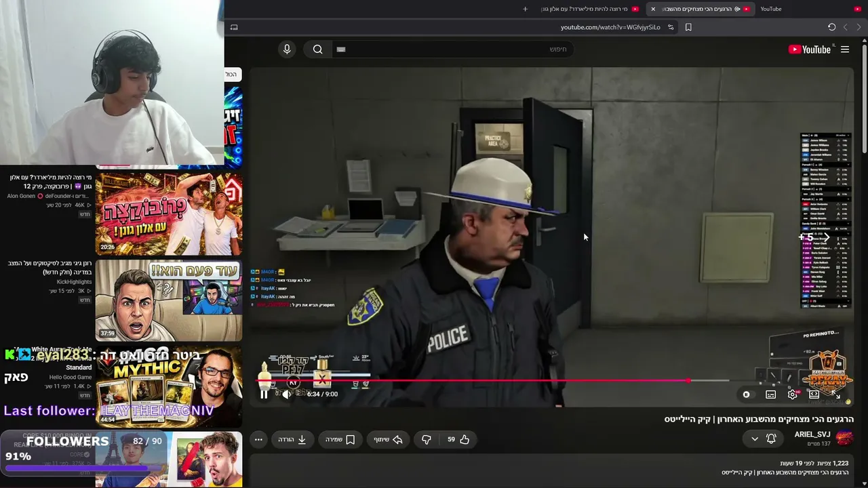
Task: Click the 6:34 / 9:00 time display
Action: point(322,394)
